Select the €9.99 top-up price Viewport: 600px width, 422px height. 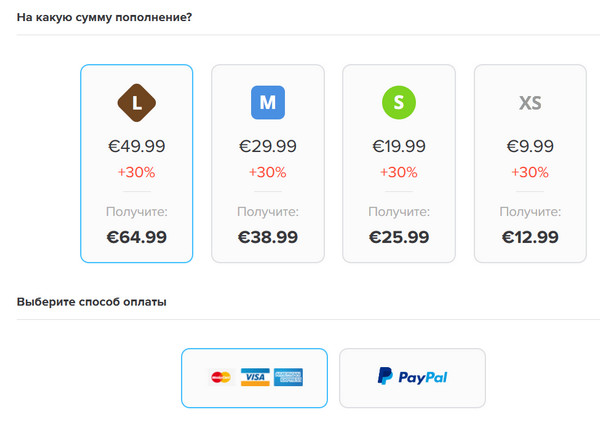tap(530, 146)
